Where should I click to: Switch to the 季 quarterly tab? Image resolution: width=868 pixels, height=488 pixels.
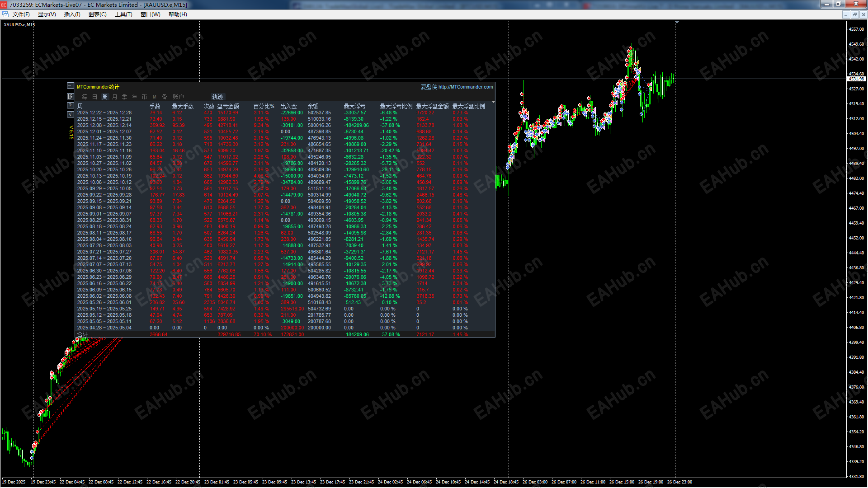[x=125, y=97]
